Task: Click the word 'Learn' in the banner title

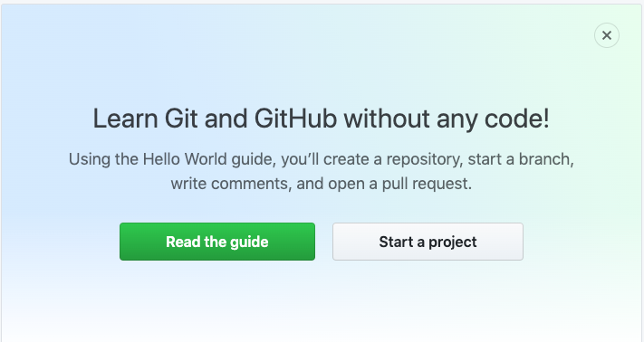Action: (125, 119)
